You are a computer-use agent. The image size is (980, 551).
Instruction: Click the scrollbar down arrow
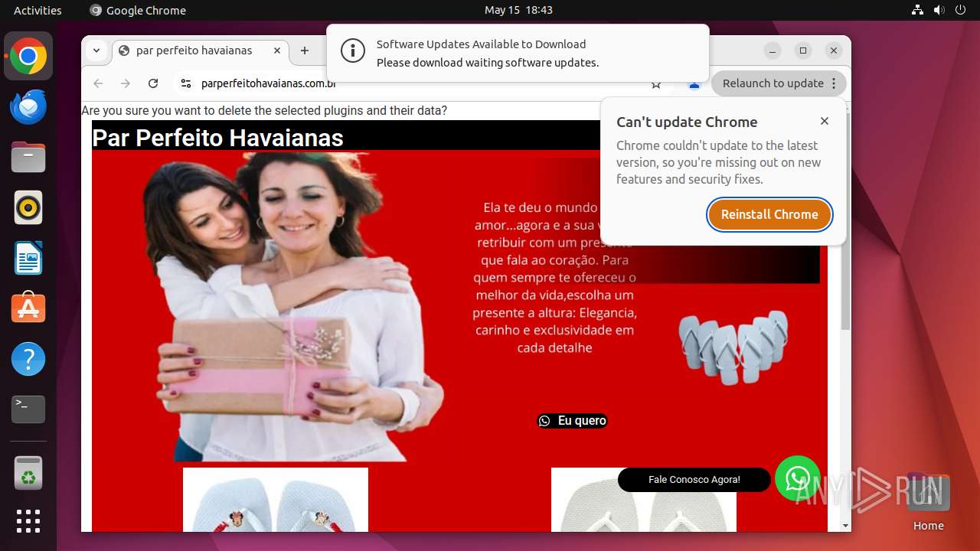(x=845, y=526)
